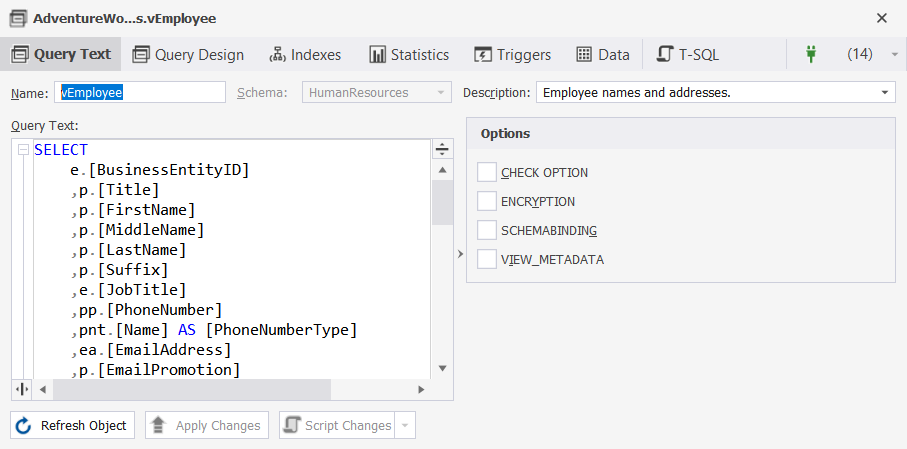Viewport: 907px width, 449px height.
Task: Switch to the T-SQL tab
Action: (x=688, y=54)
